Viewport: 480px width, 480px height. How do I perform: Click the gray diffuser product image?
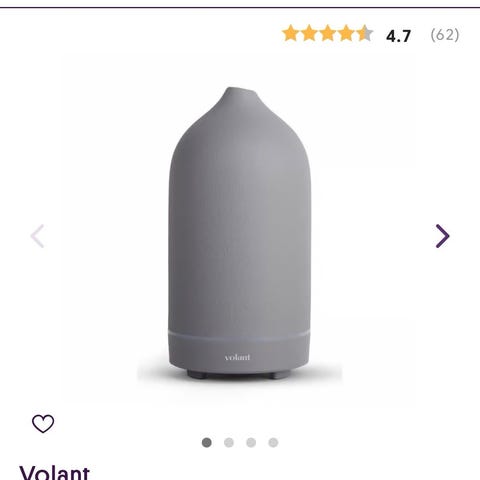[239, 233]
